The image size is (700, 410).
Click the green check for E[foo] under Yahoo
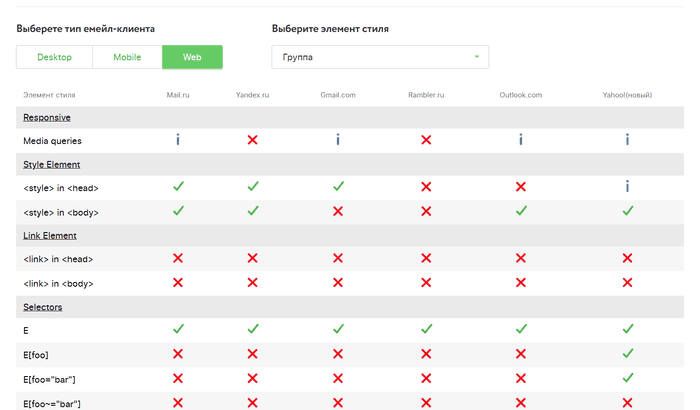pyautogui.click(x=627, y=353)
